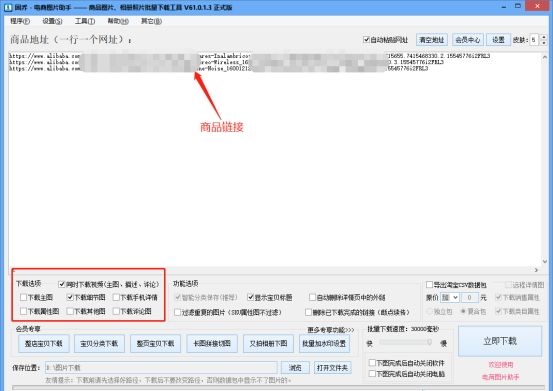Check 下载手机详情 option
Screen dimensions: 553x391
point(116,297)
